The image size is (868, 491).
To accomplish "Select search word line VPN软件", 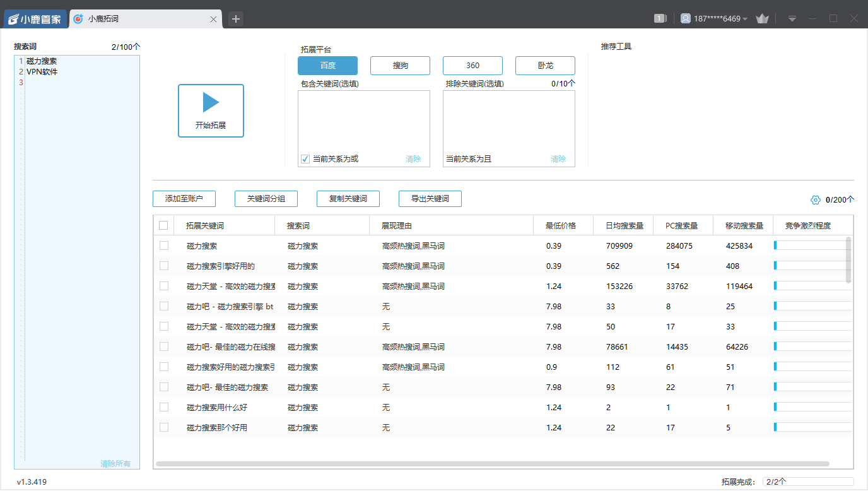I will pos(42,72).
